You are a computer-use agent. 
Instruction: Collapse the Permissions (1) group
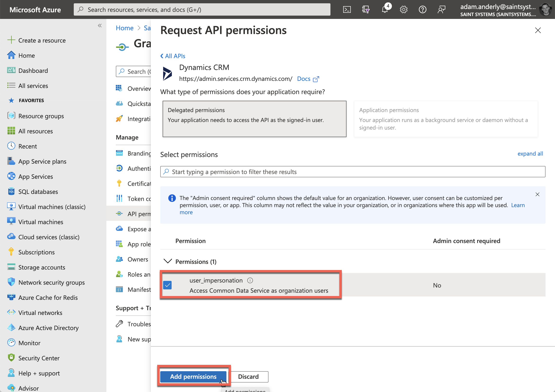click(168, 261)
